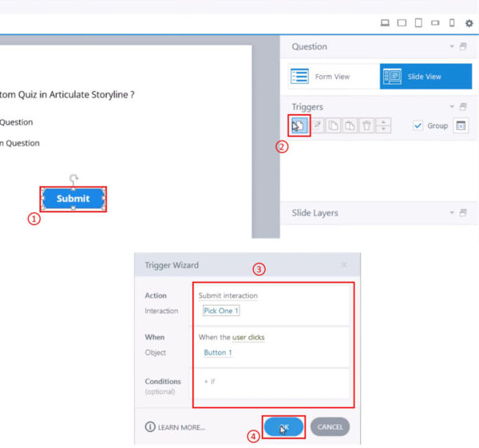Click the Copy trigger icon
Screen dimensions: 479x448
(x=334, y=125)
